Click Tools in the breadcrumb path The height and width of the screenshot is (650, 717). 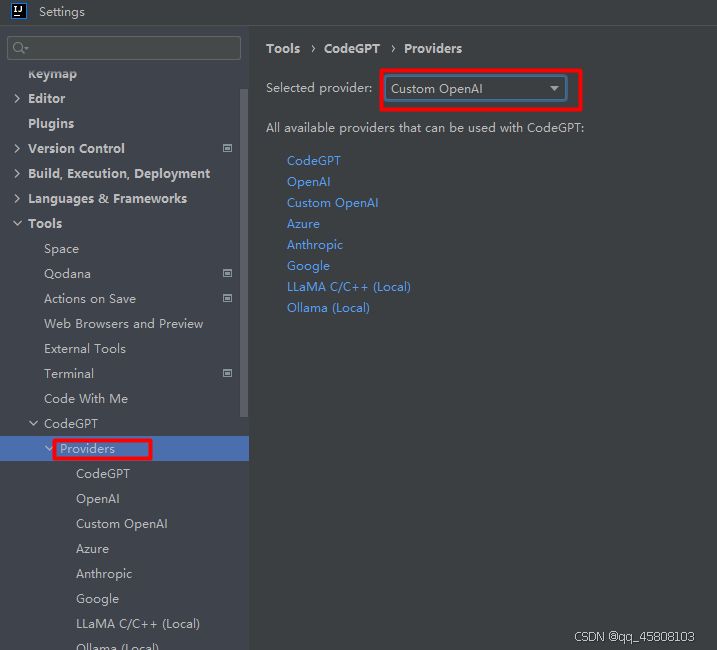pyautogui.click(x=283, y=48)
